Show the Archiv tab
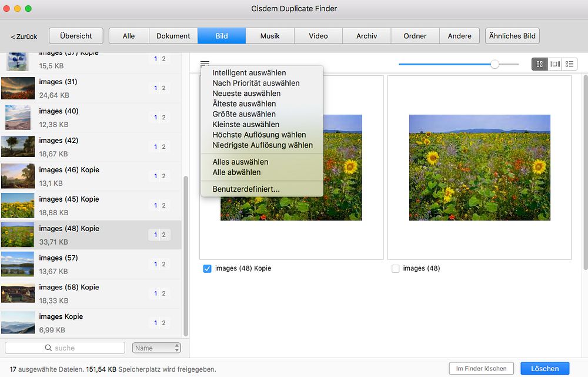This screenshot has height=377, width=588. click(367, 36)
